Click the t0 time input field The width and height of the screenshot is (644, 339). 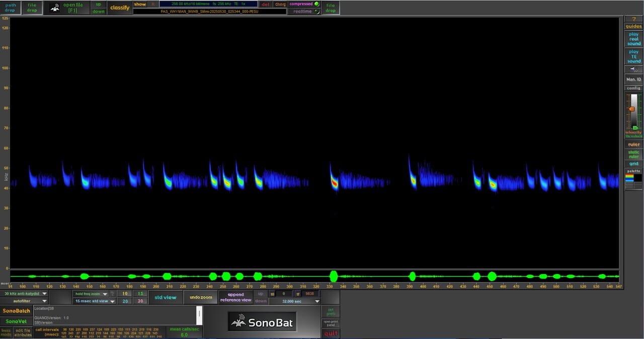[x=283, y=294]
